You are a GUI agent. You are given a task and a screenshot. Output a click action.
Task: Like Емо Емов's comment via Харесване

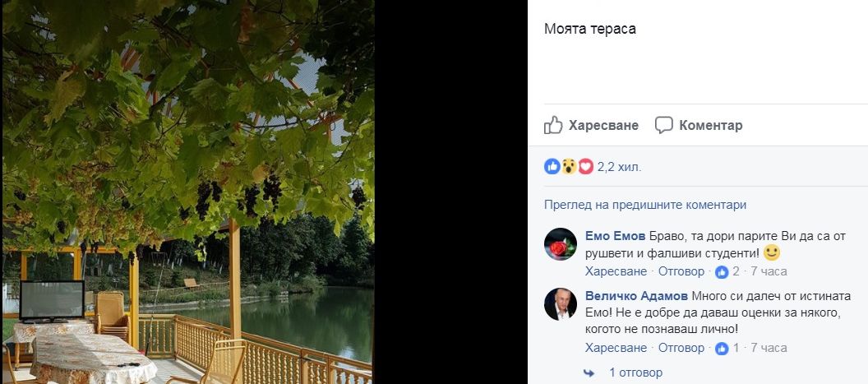616,271
